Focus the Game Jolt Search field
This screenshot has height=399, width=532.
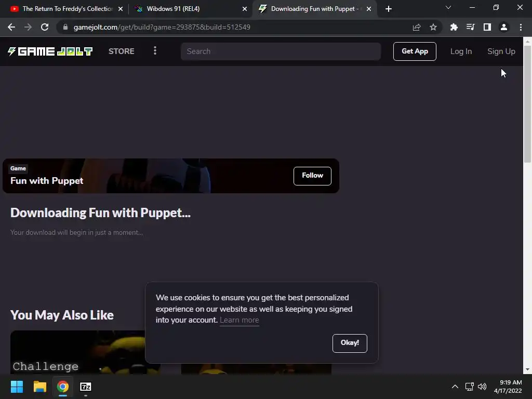281,51
